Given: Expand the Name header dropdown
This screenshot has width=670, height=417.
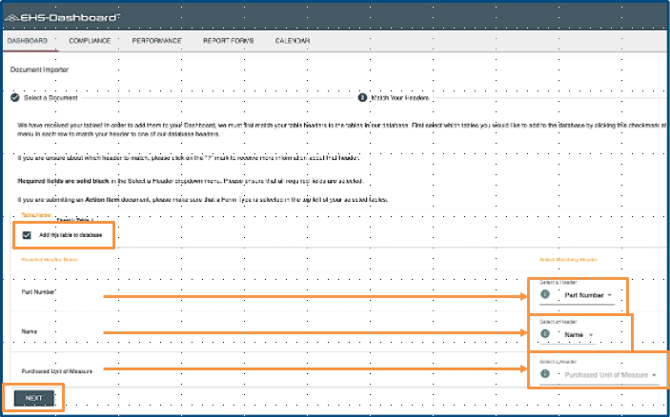Looking at the screenshot, I should click(579, 334).
